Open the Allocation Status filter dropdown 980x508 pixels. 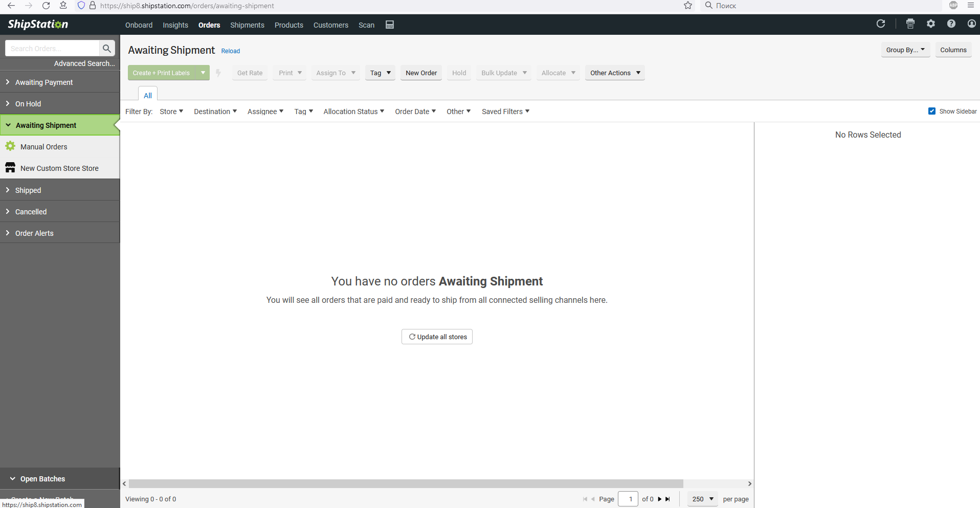pyautogui.click(x=353, y=112)
